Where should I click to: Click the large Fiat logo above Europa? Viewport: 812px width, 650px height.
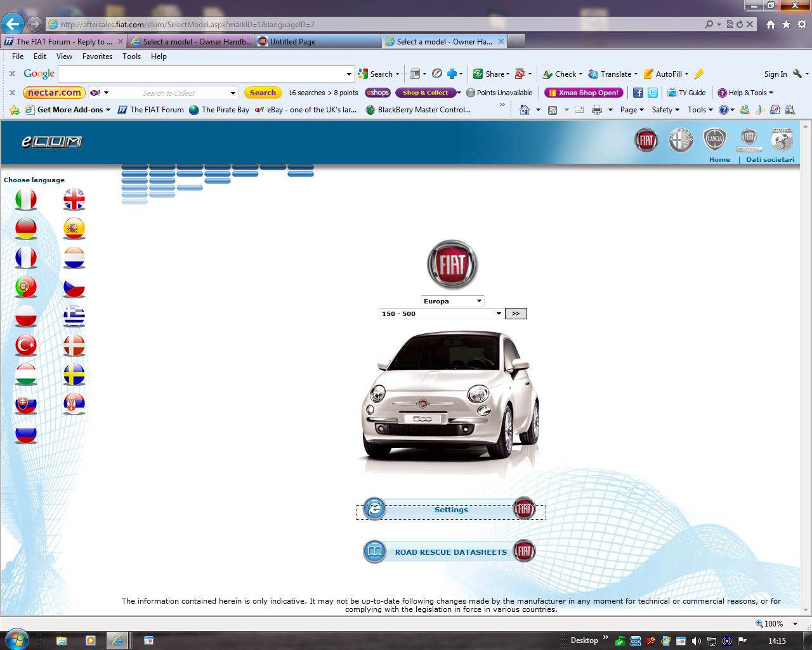coord(452,264)
